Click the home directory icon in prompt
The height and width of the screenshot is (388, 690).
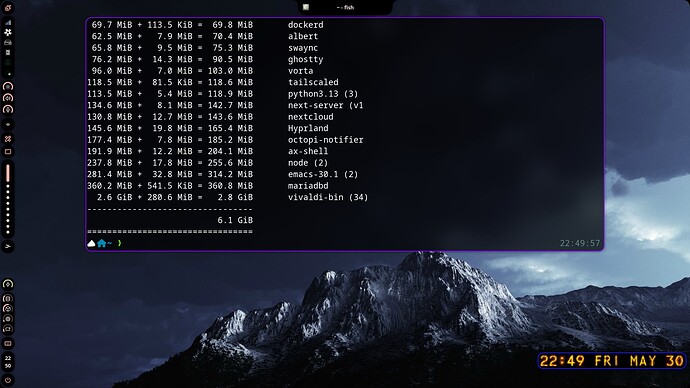point(102,243)
